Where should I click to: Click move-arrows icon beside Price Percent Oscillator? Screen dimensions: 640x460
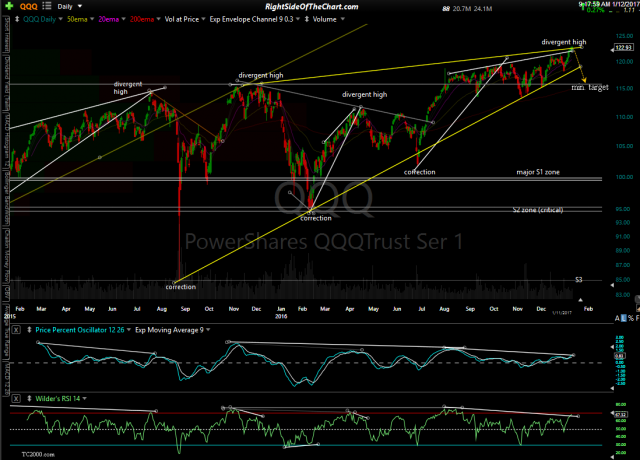29,330
